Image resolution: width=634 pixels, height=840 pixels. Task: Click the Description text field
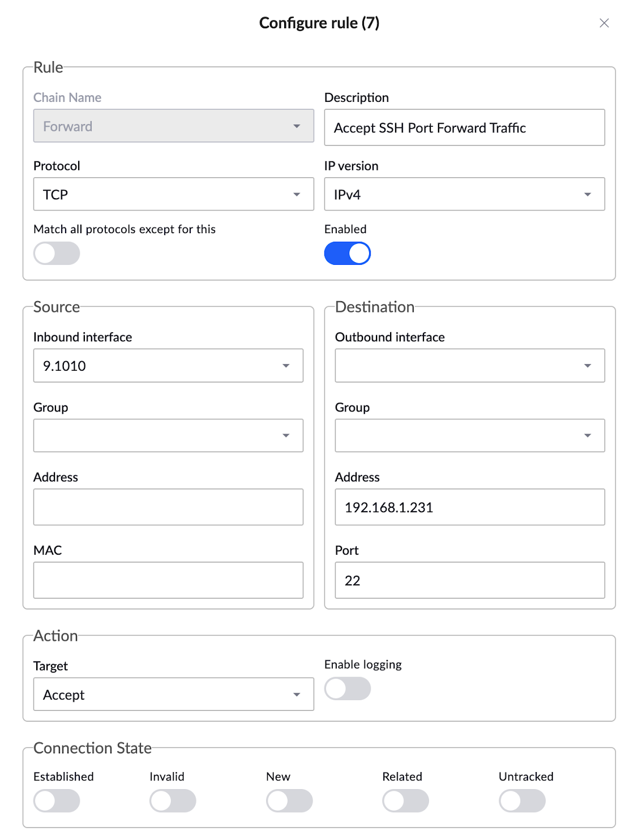(464, 128)
